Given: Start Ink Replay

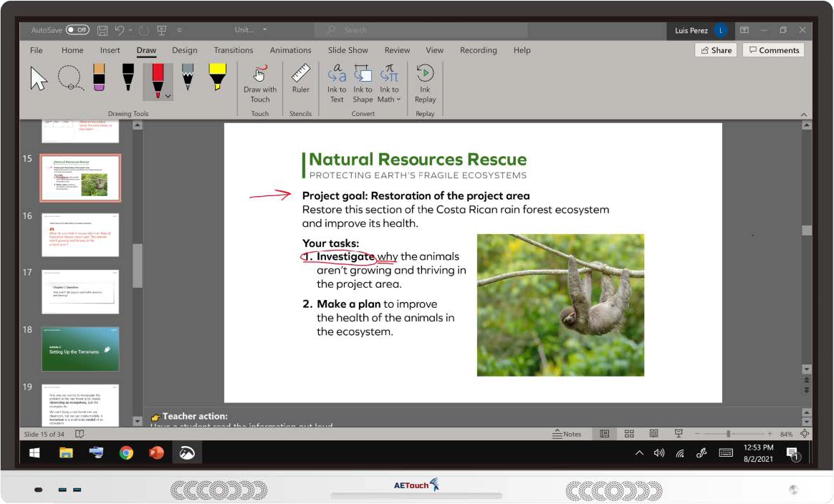Looking at the screenshot, I should pyautogui.click(x=425, y=82).
